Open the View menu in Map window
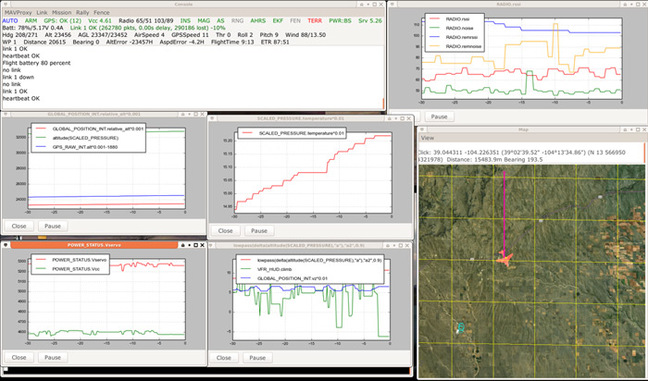The image size is (648, 381). 427,138
